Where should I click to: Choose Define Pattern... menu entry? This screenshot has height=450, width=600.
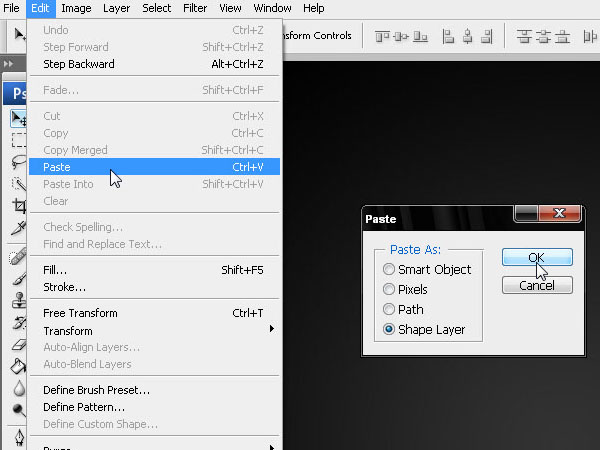tap(155, 407)
